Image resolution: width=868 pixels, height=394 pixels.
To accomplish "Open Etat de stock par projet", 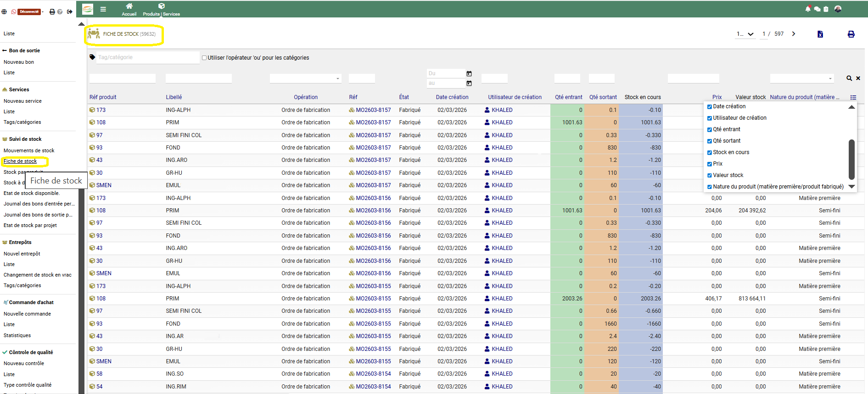I will click(x=30, y=225).
